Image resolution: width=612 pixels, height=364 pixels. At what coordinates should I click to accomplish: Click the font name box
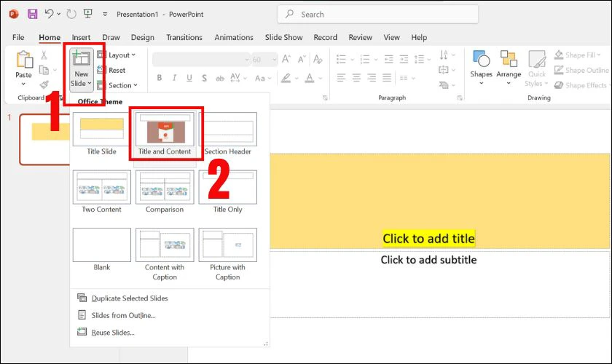[x=201, y=59]
